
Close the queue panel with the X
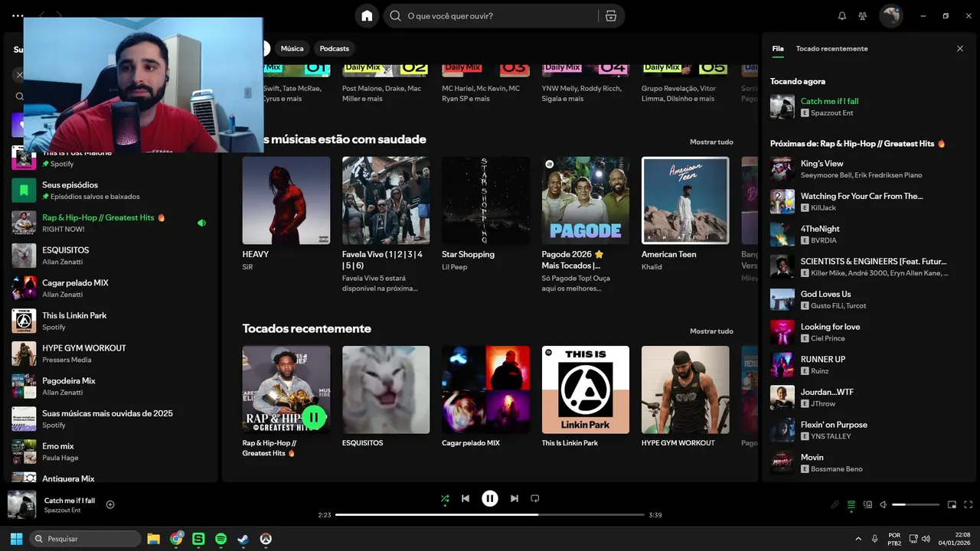point(960,48)
